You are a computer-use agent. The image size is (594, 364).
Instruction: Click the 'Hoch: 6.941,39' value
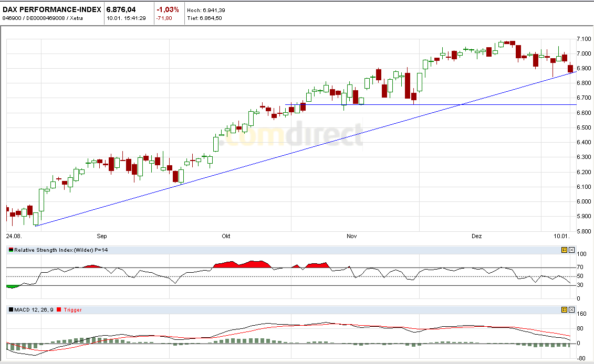[x=207, y=9]
